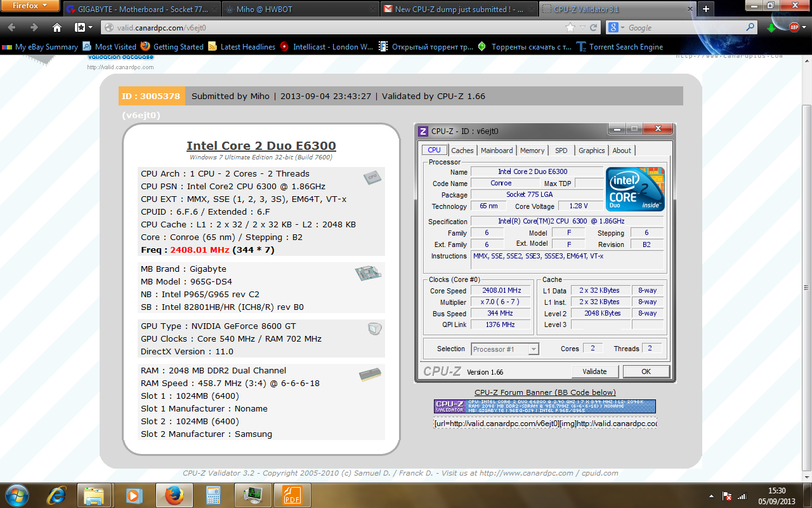This screenshot has width=812, height=508.
Task: Click the OK button in CPU-Z
Action: (646, 371)
